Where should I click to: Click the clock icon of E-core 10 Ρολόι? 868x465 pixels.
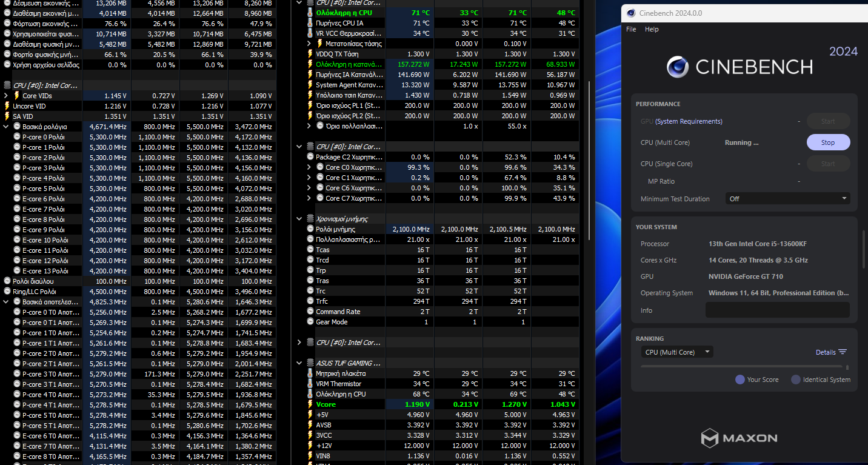coord(17,240)
